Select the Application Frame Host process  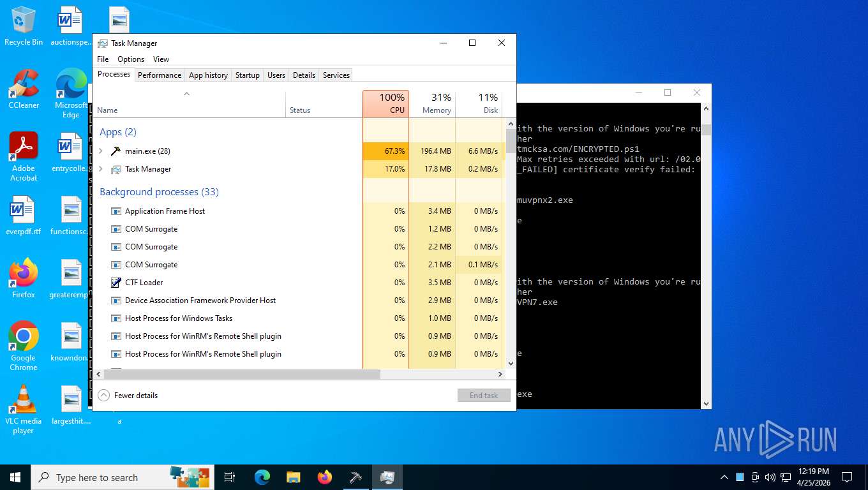click(299, 211)
